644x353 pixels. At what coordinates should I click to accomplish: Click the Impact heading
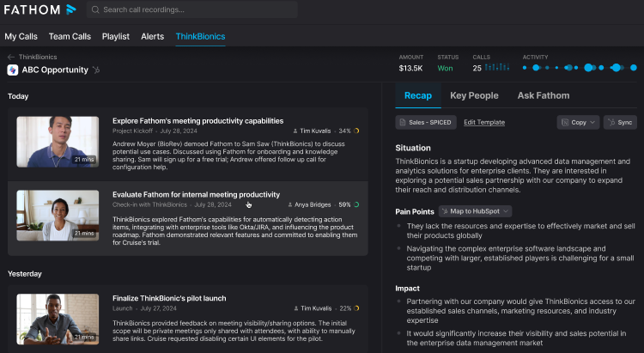click(x=407, y=289)
